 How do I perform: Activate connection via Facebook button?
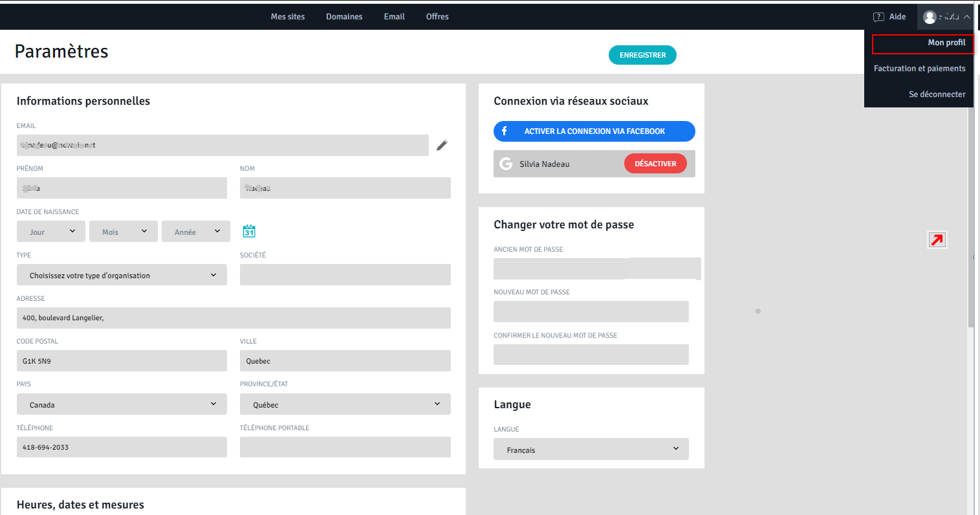point(594,131)
